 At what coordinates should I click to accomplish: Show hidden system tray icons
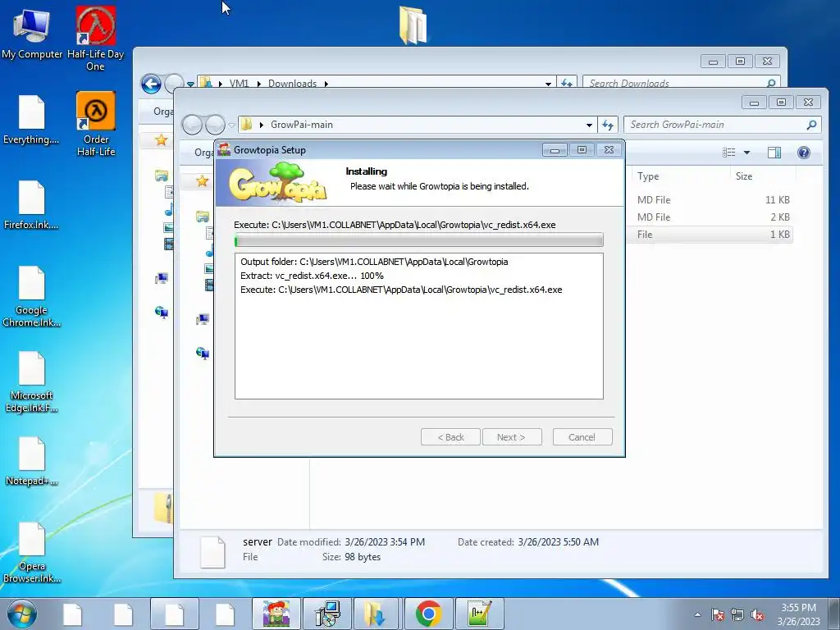(697, 615)
